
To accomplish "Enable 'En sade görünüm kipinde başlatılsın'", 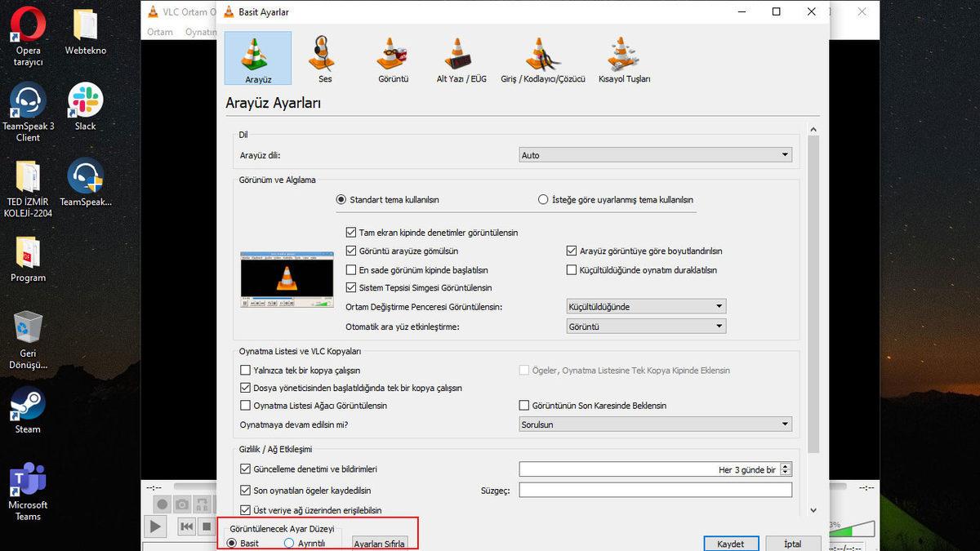I will tap(351, 269).
